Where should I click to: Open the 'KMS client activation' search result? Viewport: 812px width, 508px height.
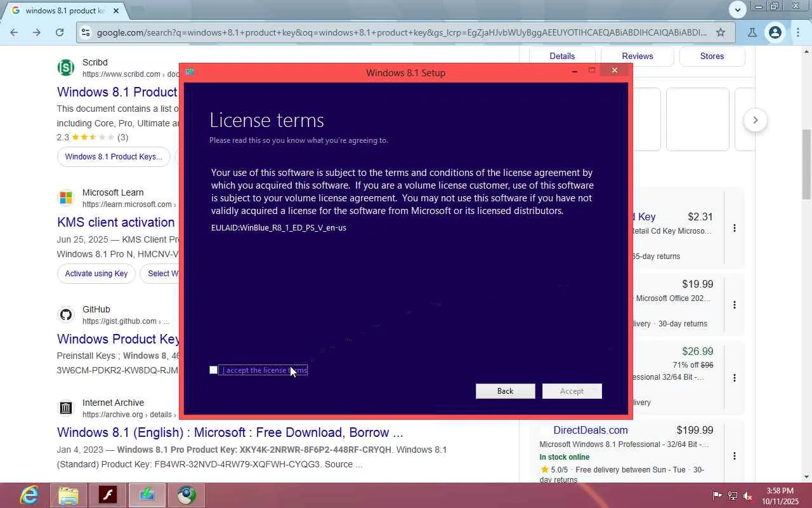pos(115,222)
